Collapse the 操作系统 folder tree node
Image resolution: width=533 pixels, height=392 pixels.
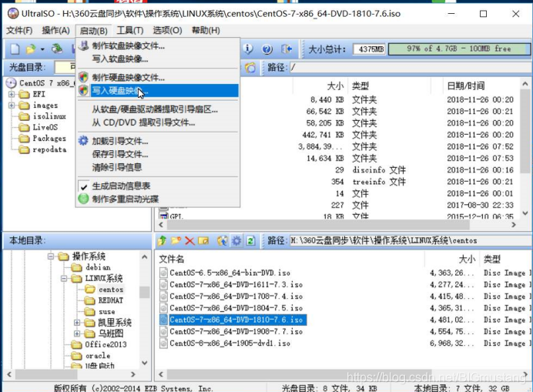pos(51,256)
